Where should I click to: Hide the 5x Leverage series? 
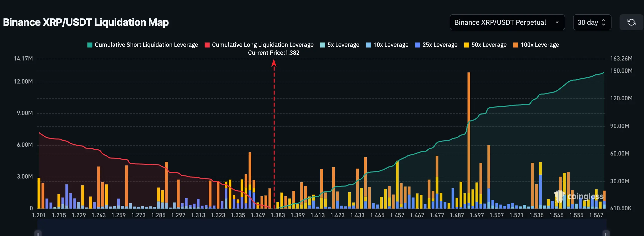340,45
